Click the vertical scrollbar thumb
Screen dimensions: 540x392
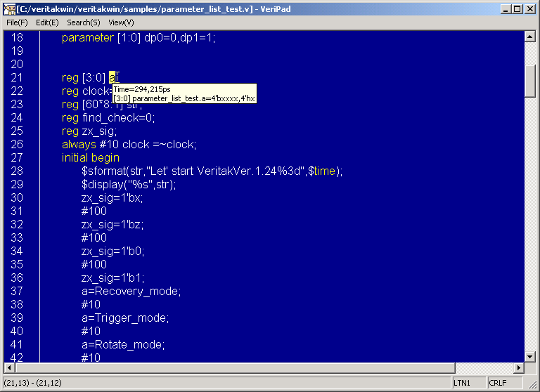tap(531, 81)
